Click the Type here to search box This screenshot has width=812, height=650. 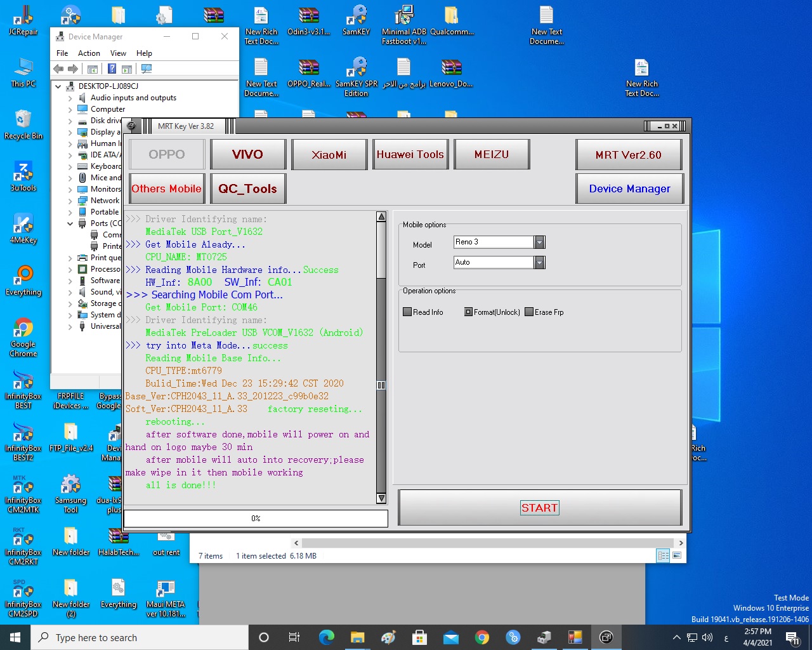(140, 637)
